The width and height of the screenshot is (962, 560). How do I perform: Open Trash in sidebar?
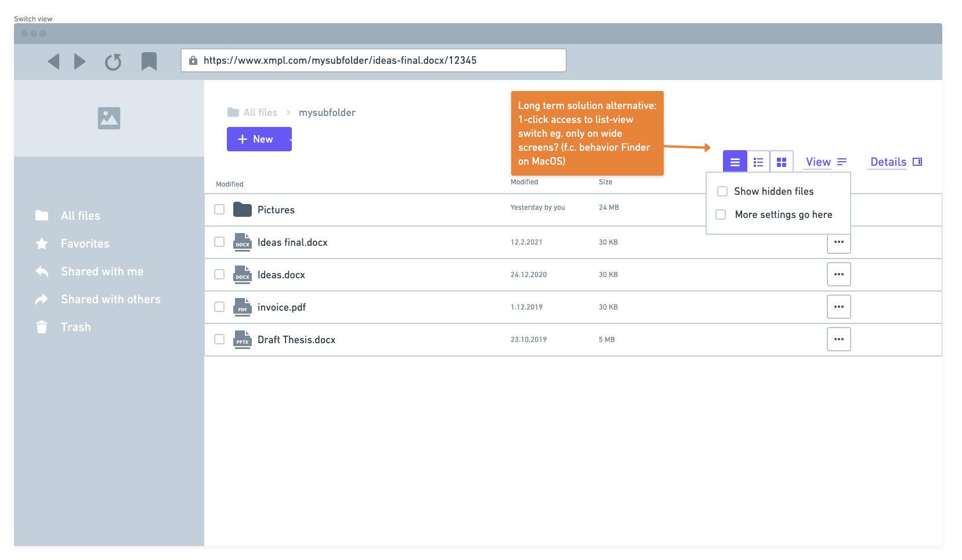pos(76,327)
